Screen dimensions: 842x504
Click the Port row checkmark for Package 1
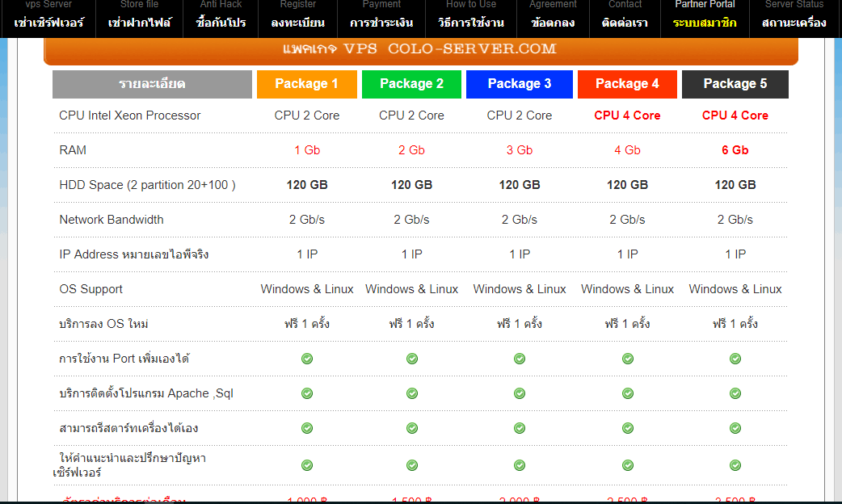pyautogui.click(x=307, y=359)
